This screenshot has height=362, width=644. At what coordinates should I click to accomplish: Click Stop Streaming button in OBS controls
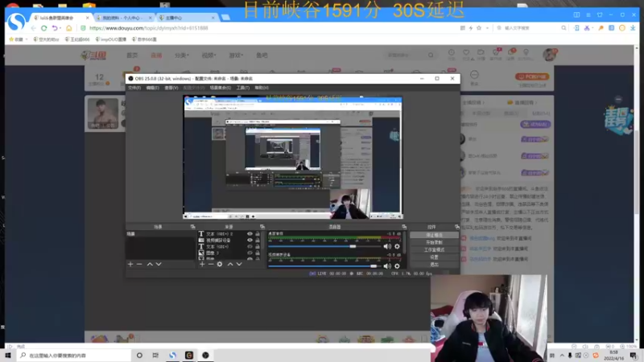pyautogui.click(x=434, y=235)
